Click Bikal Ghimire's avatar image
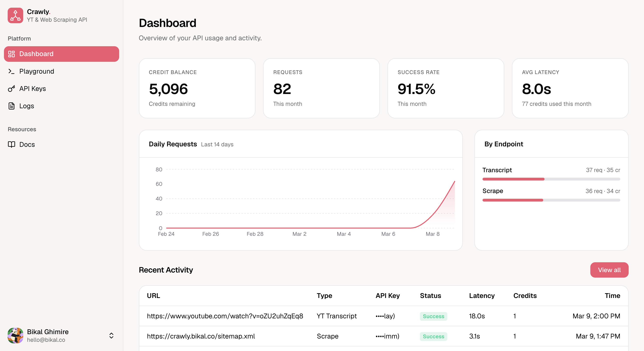 (x=15, y=335)
